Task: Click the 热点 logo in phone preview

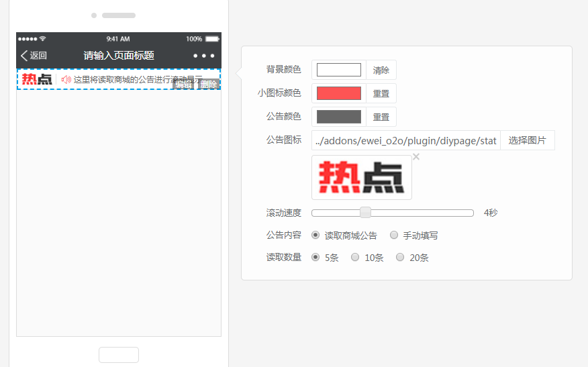Action: point(37,79)
